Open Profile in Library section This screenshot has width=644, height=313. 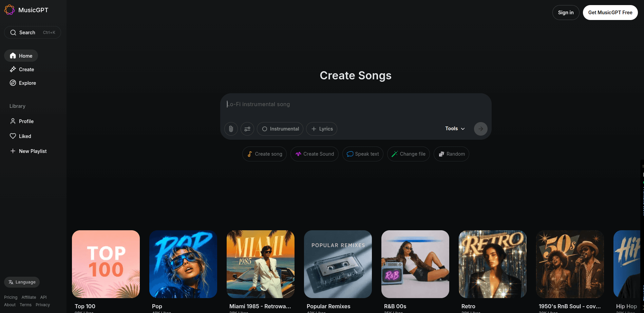[x=22, y=121]
